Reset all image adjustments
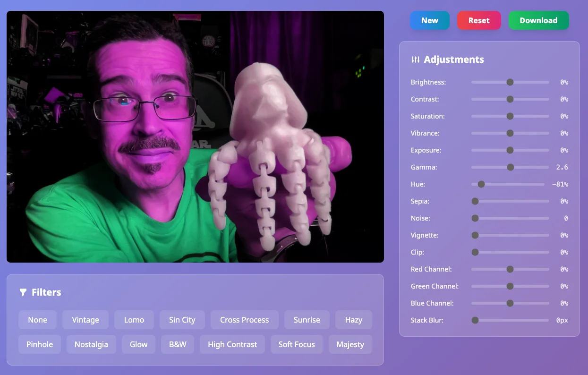 [x=478, y=20]
